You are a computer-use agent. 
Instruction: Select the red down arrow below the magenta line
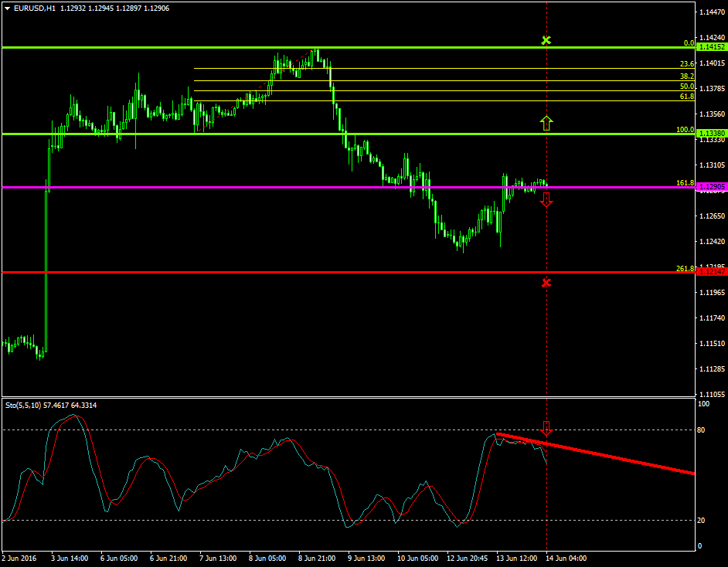coord(546,200)
